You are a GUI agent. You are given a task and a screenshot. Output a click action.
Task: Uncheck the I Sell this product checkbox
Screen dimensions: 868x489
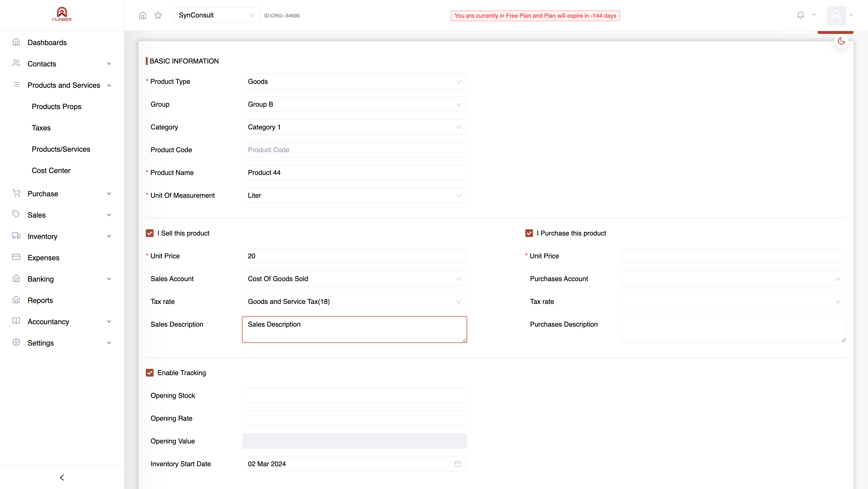coord(150,233)
